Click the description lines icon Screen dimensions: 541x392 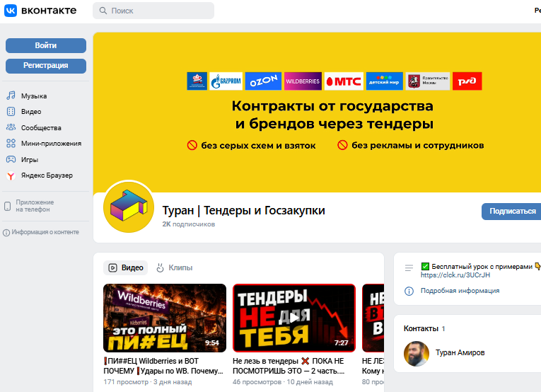point(409,267)
